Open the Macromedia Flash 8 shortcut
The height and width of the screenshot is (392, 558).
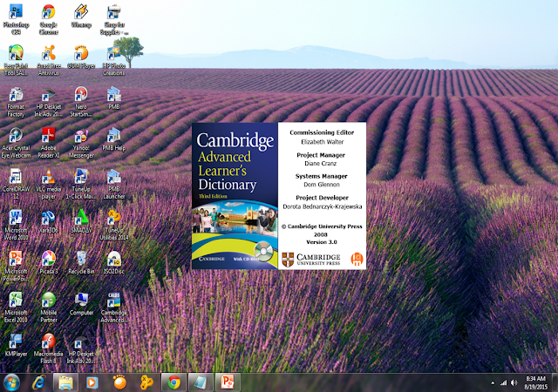pyautogui.click(x=49, y=348)
